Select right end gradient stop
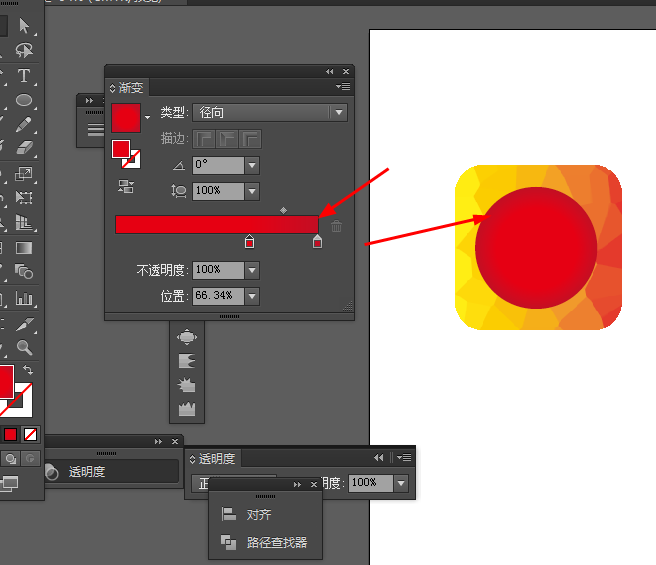 pyautogui.click(x=318, y=241)
